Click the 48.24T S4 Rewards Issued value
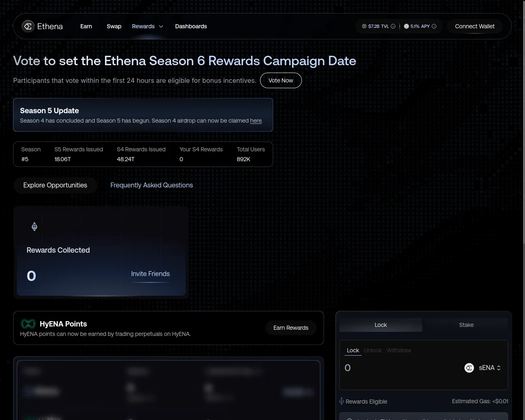 click(126, 159)
